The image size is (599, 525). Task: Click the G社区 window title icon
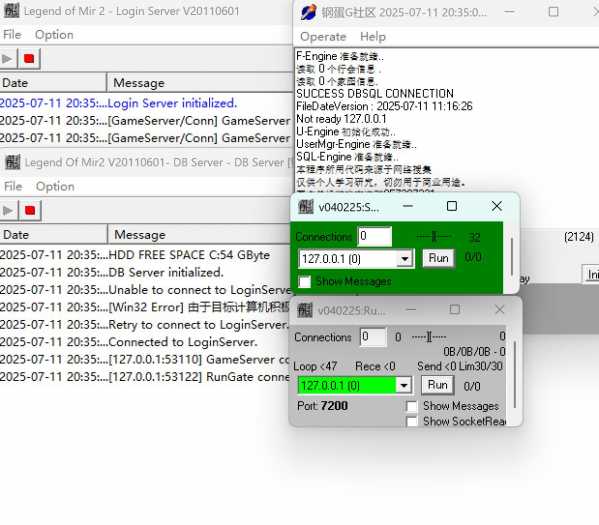309,12
